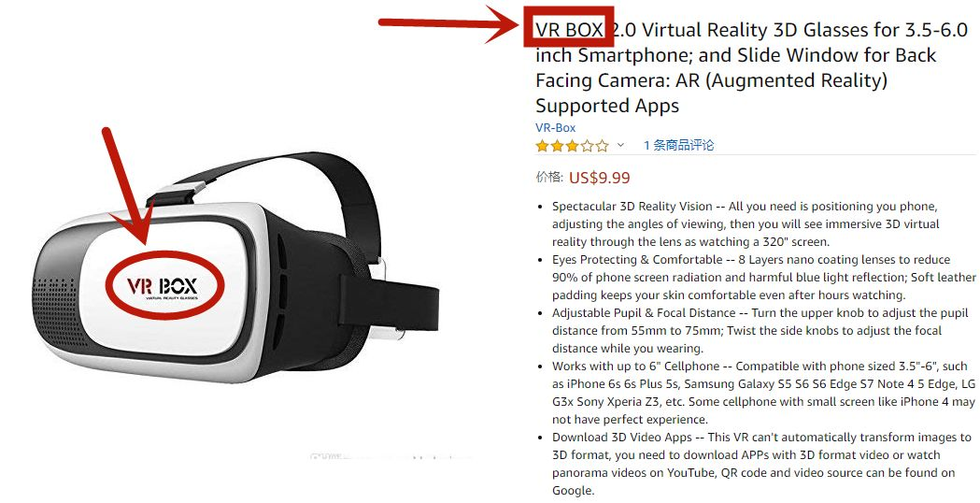Click the Adjustable Pupil & Focal Distance bullet
The width and height of the screenshot is (980, 503).
(746, 330)
